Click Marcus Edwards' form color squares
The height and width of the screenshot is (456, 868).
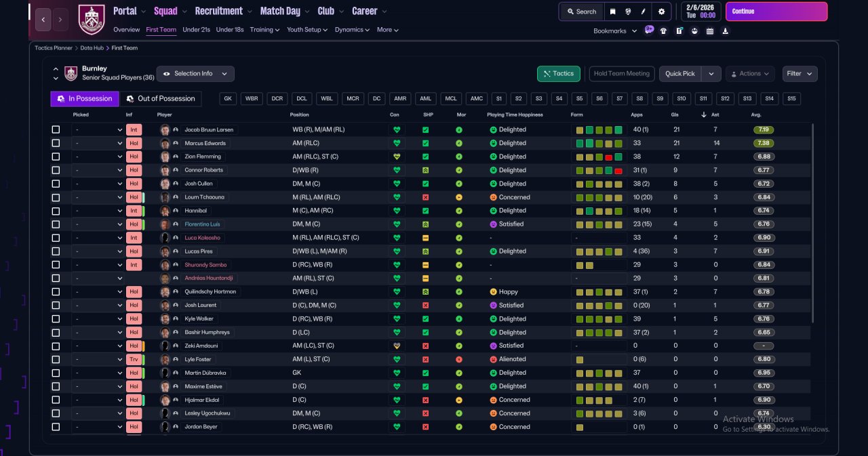pyautogui.click(x=599, y=143)
